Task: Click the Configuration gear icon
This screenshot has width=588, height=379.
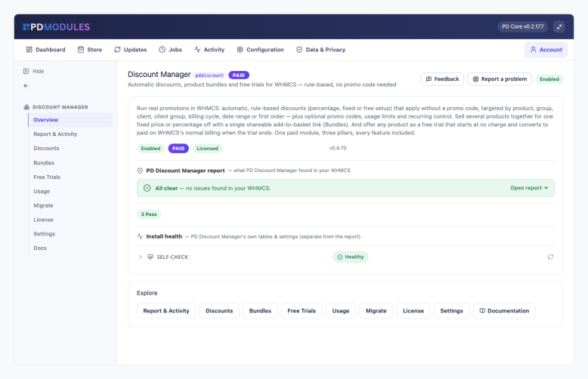Action: click(x=240, y=49)
